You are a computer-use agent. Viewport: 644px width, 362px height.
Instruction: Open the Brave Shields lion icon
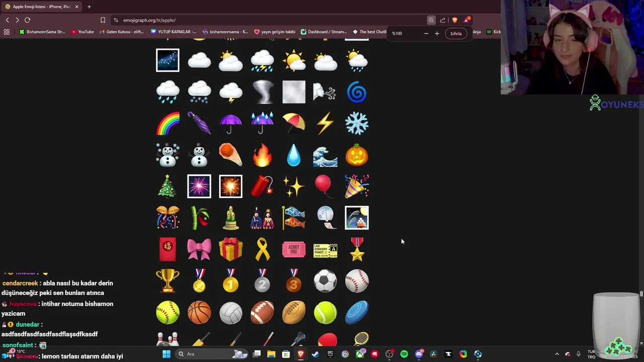pos(455,20)
